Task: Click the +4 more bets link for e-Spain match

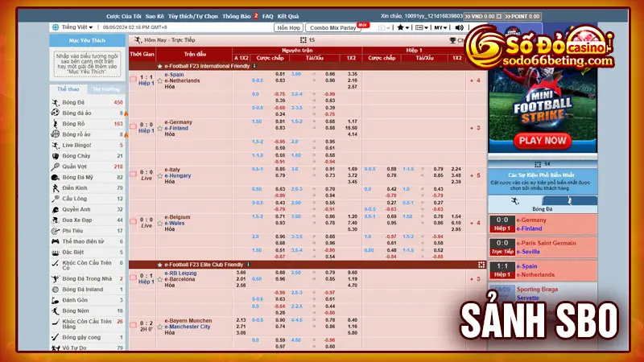Action: [x=476, y=80]
